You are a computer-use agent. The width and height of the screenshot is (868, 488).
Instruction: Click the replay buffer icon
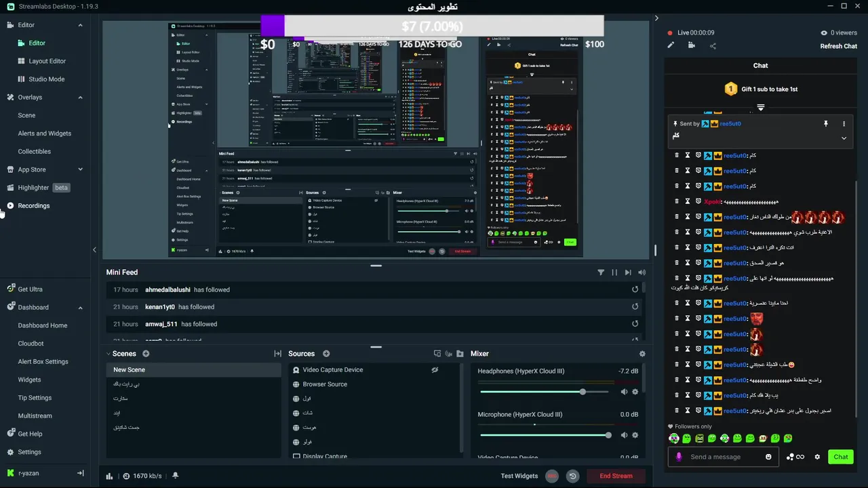click(x=572, y=476)
